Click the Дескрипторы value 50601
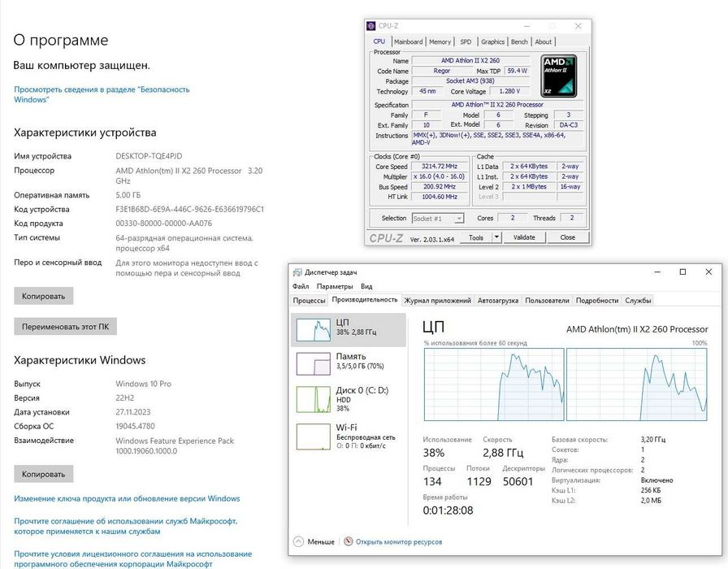This screenshot has height=569, width=728. (518, 482)
